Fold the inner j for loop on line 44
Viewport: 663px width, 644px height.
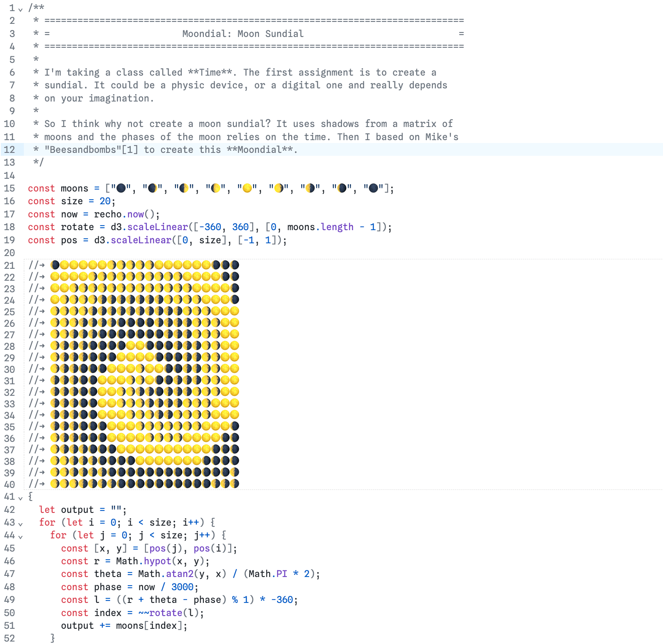[21, 536]
